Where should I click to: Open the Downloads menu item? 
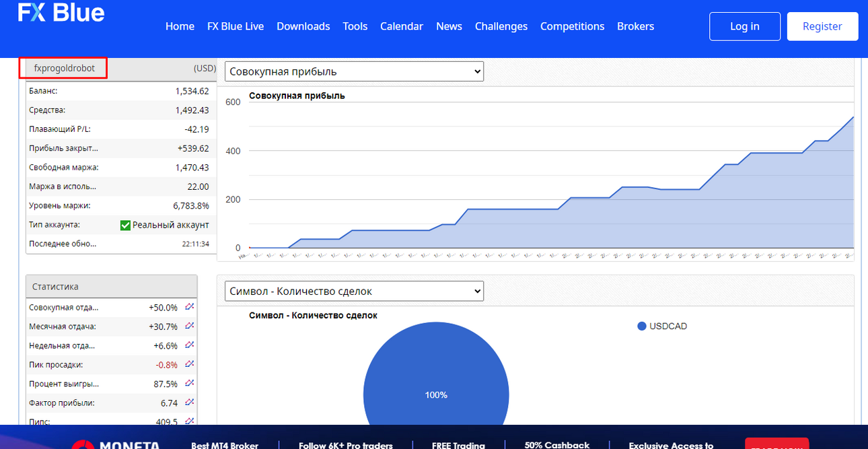pos(303,26)
